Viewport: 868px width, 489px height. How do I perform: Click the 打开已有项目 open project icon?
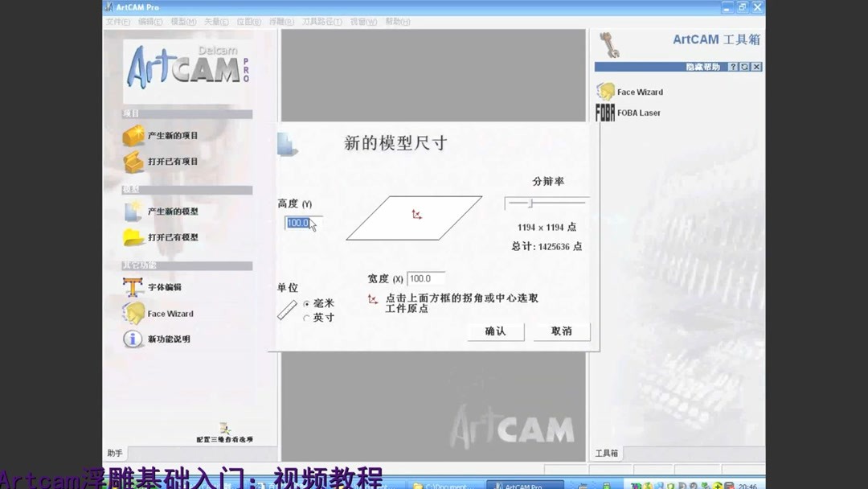[x=132, y=161]
